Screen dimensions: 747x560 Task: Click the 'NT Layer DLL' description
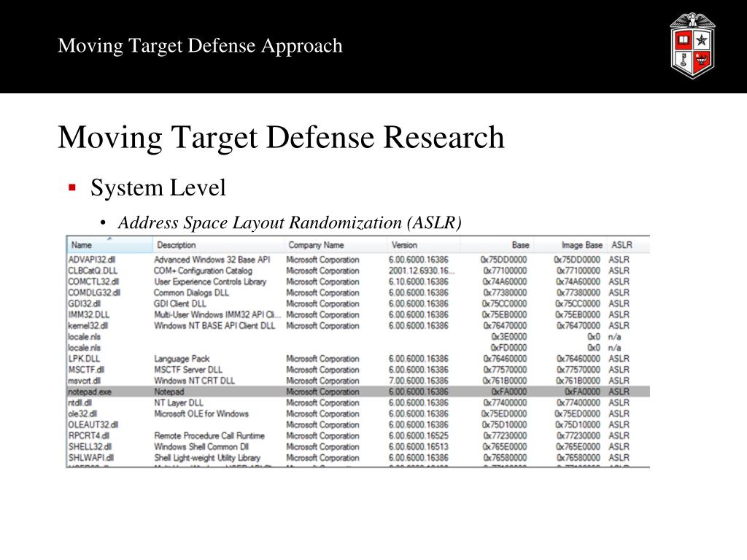(179, 402)
